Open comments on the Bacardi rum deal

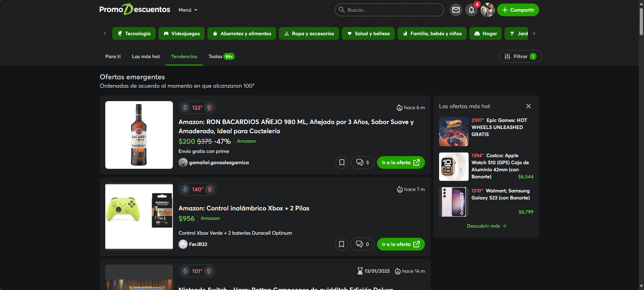362,162
